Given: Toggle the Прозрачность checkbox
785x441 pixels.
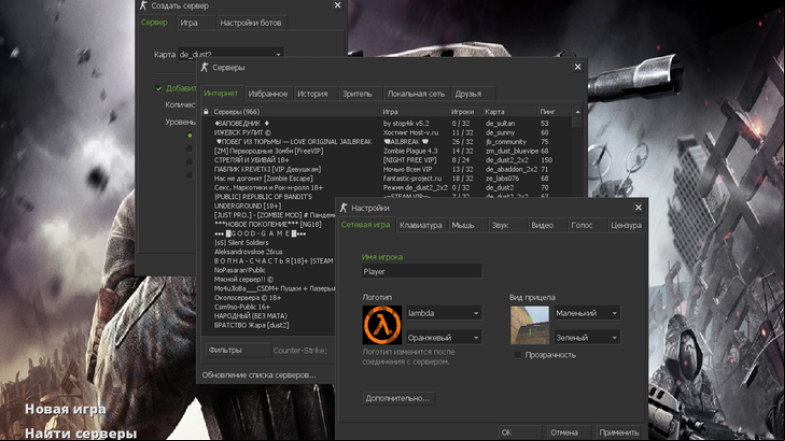Looking at the screenshot, I should (x=518, y=355).
